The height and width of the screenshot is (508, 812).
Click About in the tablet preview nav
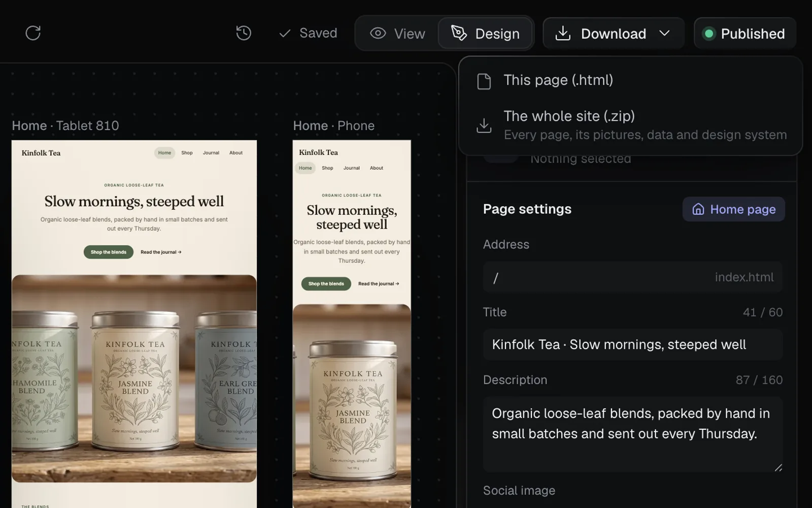(236, 153)
